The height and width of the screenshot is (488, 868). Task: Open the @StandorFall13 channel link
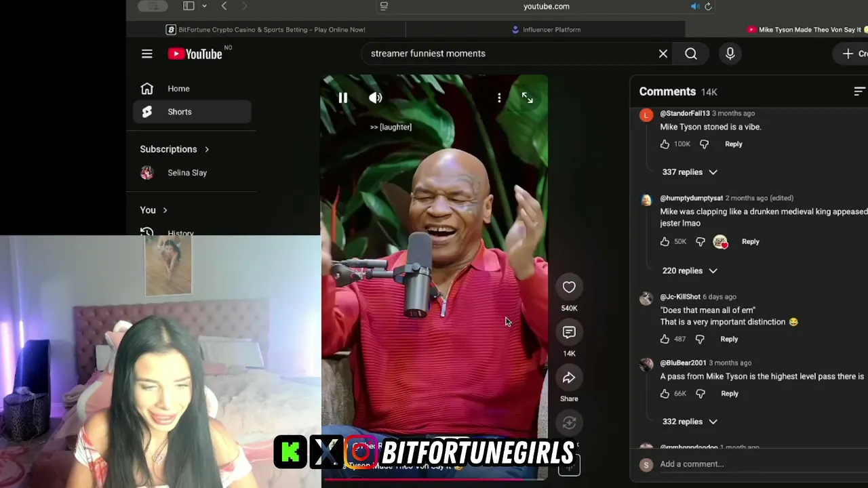point(685,113)
